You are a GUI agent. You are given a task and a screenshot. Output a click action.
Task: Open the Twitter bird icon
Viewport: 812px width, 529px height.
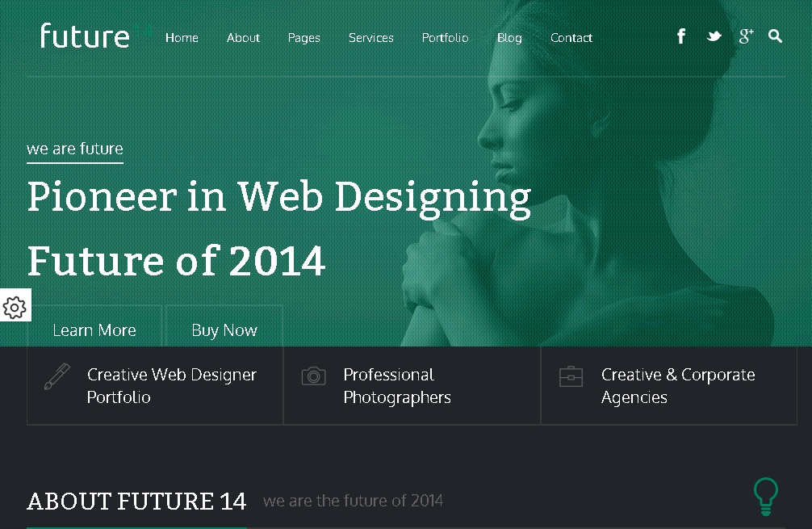pyautogui.click(x=714, y=36)
